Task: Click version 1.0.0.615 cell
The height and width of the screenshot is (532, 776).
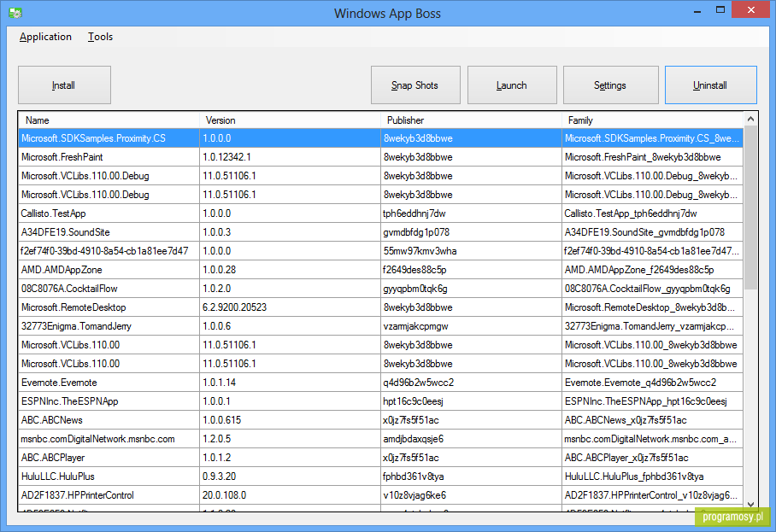Action: (290, 420)
